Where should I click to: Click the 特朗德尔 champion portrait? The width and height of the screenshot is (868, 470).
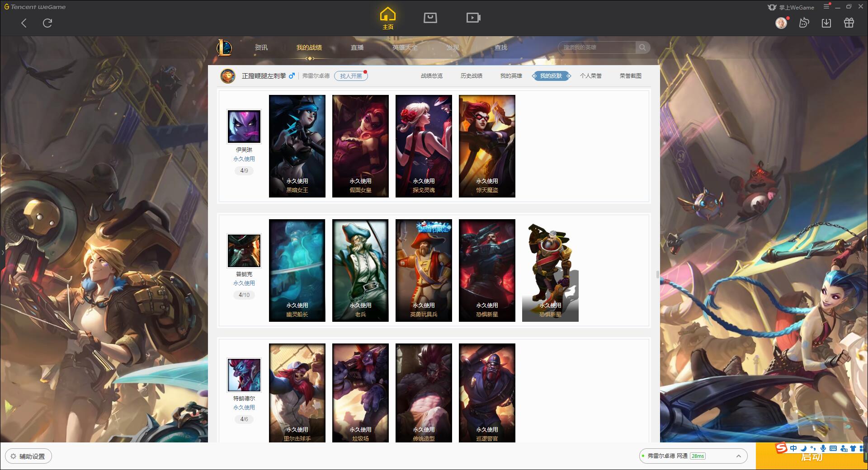pos(244,375)
